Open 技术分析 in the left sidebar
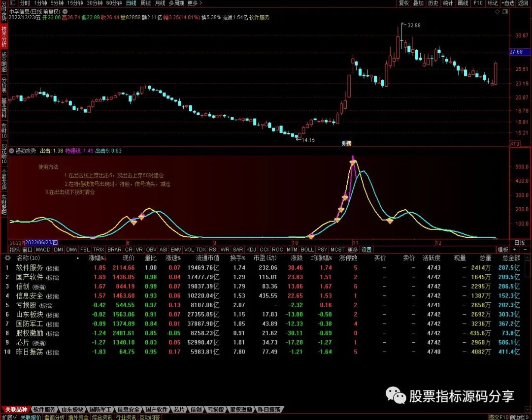532x420 pixels. coord(4,36)
